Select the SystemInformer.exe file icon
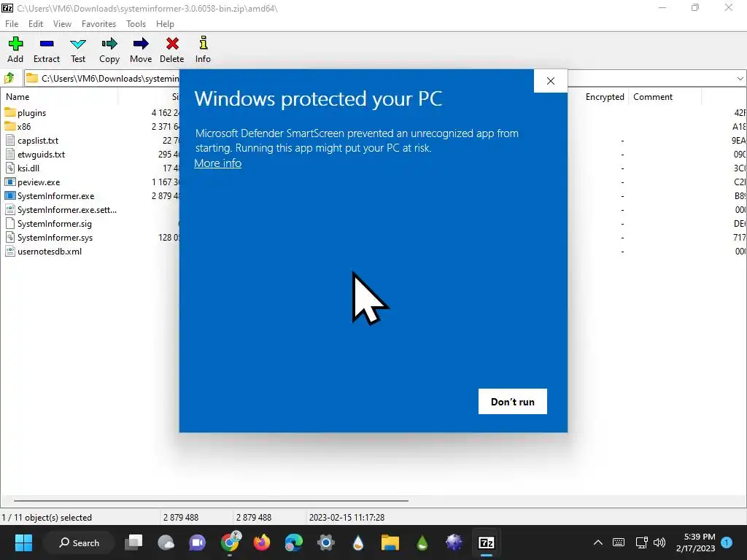Viewport: 747px width, 560px height. (x=10, y=195)
